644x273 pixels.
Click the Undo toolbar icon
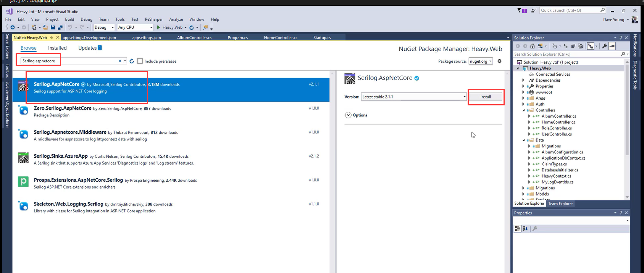pos(70,27)
